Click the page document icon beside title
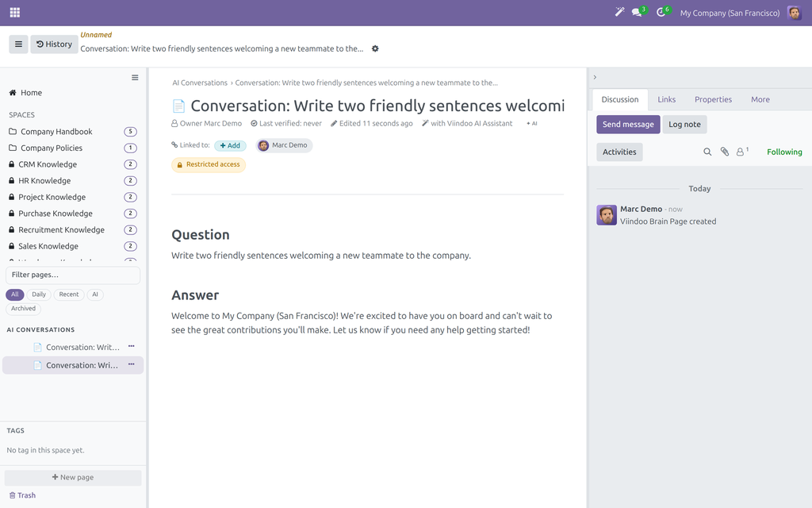The height and width of the screenshot is (508, 812). click(x=178, y=106)
